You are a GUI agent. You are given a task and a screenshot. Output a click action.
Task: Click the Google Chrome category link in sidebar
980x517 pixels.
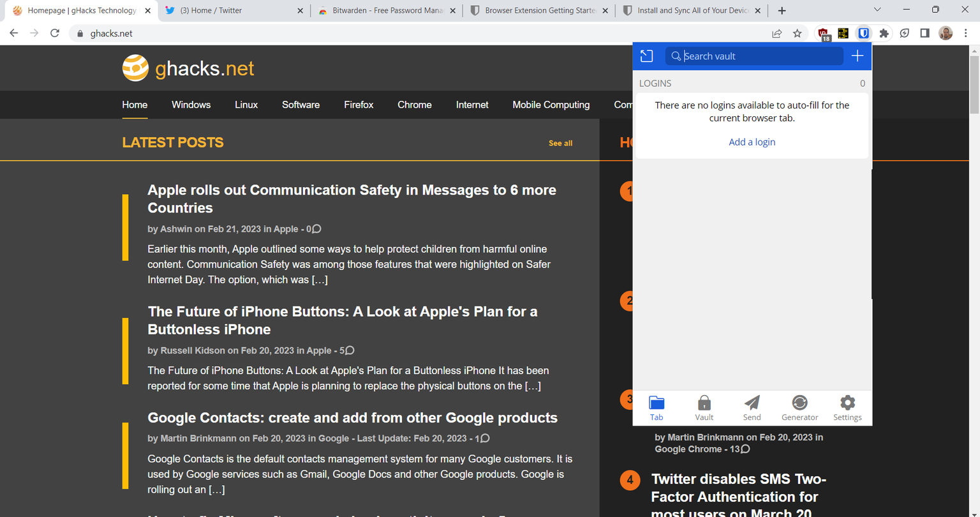(688, 449)
